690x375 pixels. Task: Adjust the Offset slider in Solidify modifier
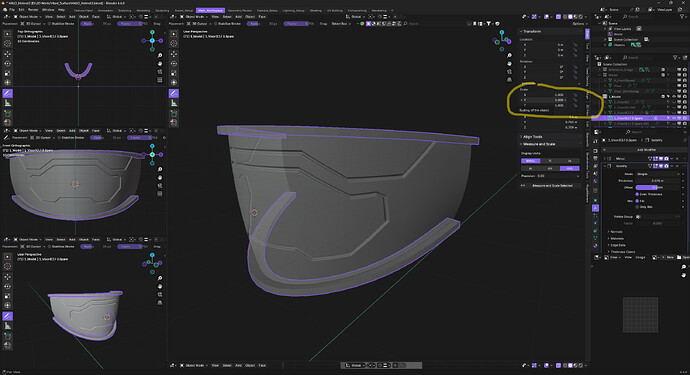[x=658, y=188]
